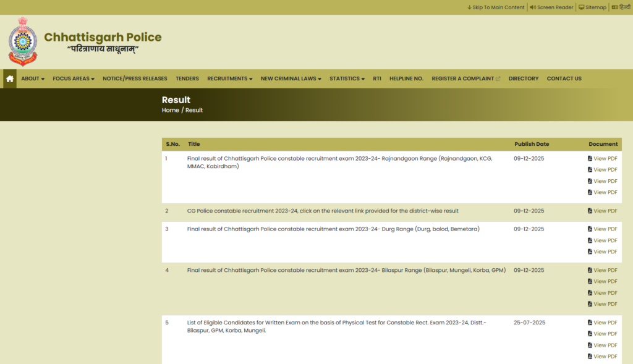
Task: Click the PDF icon for Rajnandgaon Range result
Action: click(590, 158)
